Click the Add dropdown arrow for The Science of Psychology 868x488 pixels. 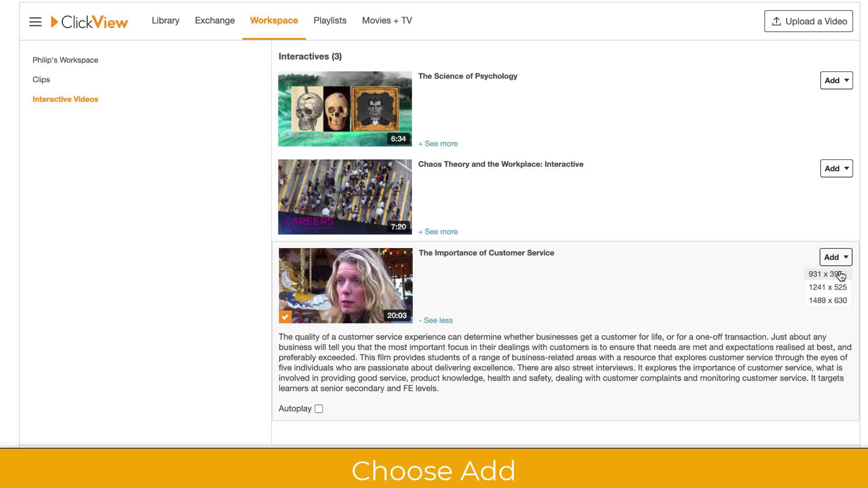click(x=845, y=80)
